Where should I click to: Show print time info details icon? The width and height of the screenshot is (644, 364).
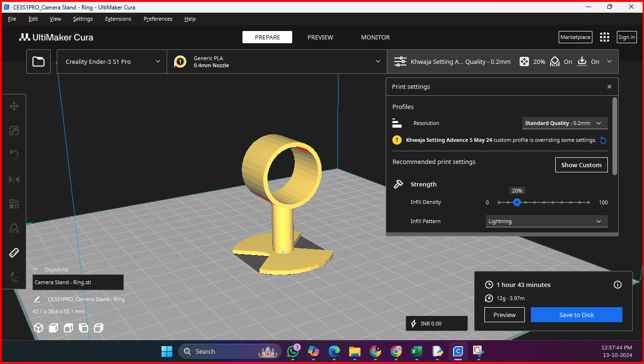[618, 285]
